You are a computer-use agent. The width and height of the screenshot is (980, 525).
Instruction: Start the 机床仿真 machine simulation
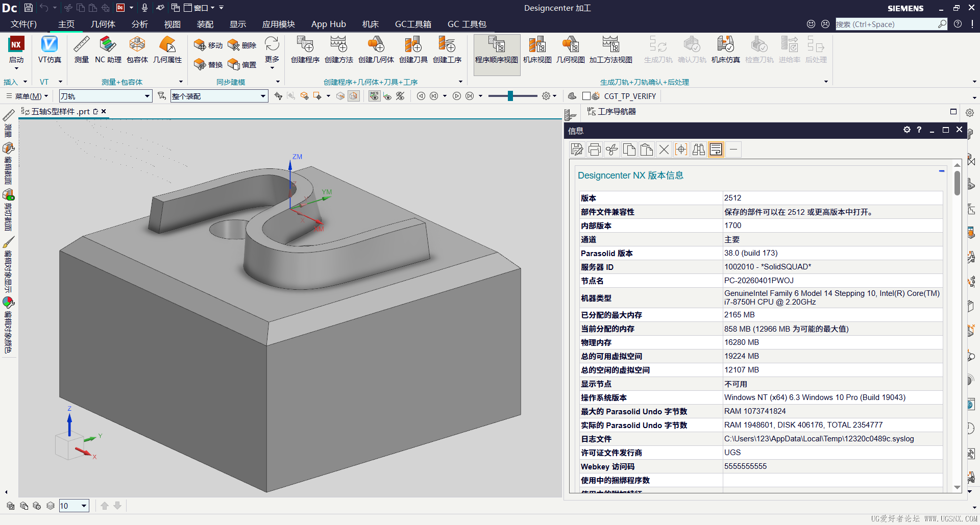726,50
